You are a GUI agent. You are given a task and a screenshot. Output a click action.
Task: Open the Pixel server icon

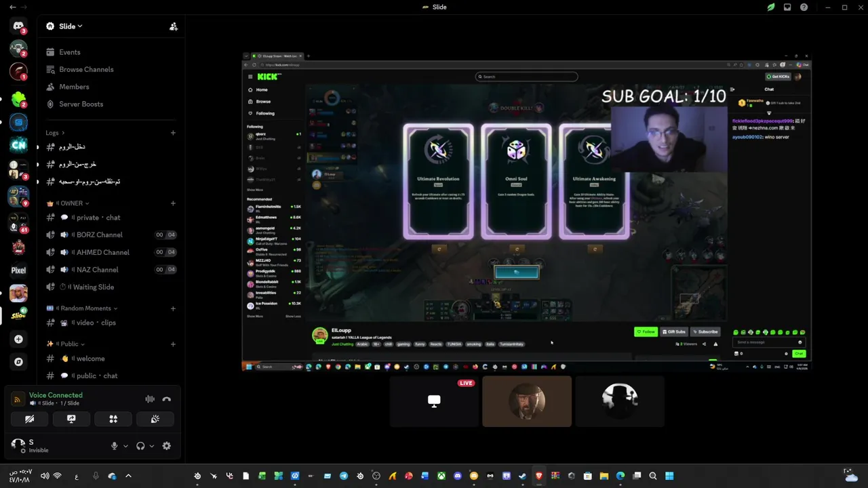coord(18,270)
